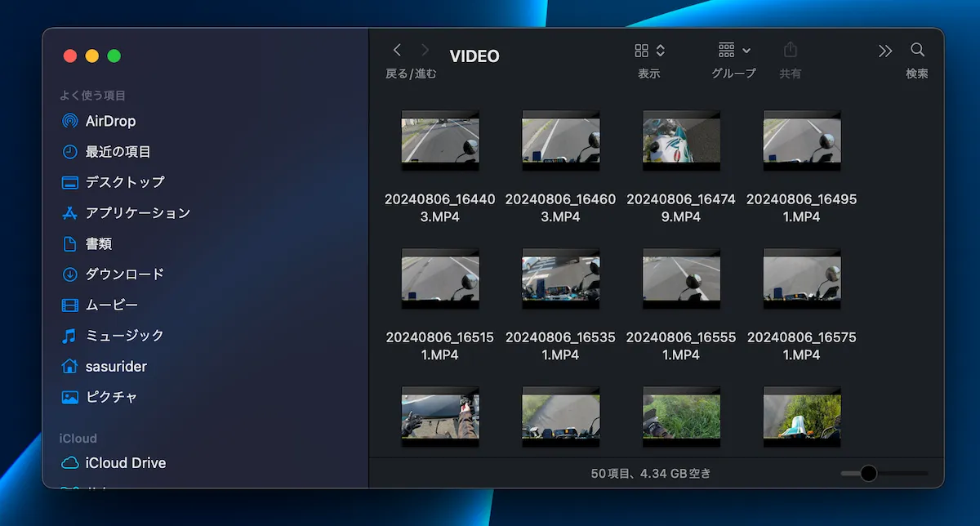Click the ミュージック music note icon
Screen dimensions: 980x526
click(x=70, y=336)
